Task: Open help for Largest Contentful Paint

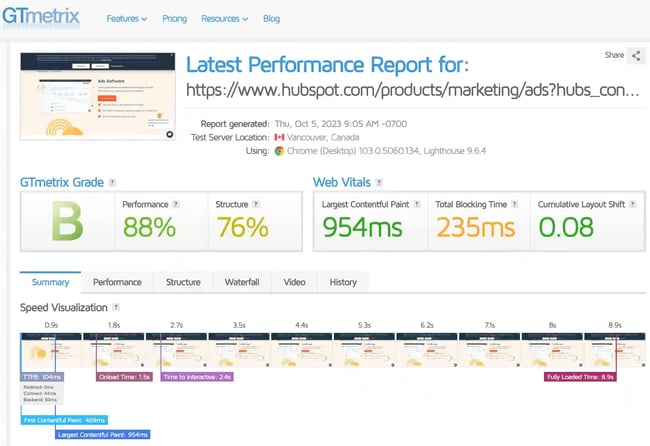Action: click(x=417, y=204)
